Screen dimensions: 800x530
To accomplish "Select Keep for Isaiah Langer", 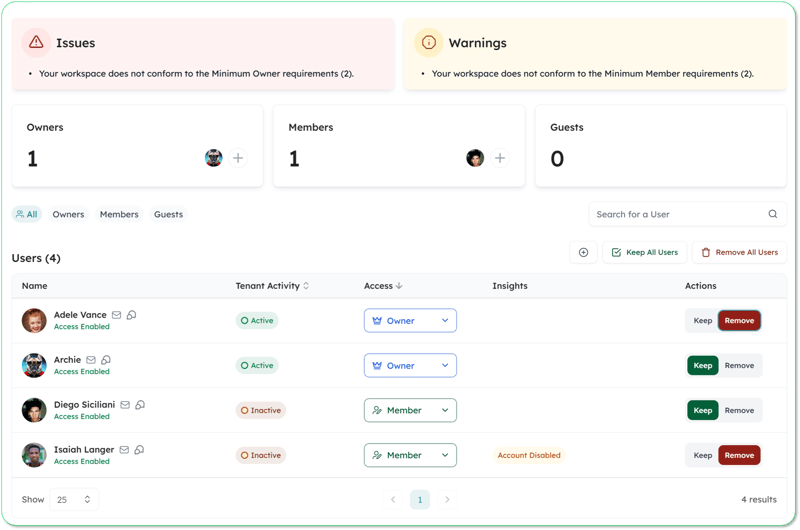I will tap(703, 455).
